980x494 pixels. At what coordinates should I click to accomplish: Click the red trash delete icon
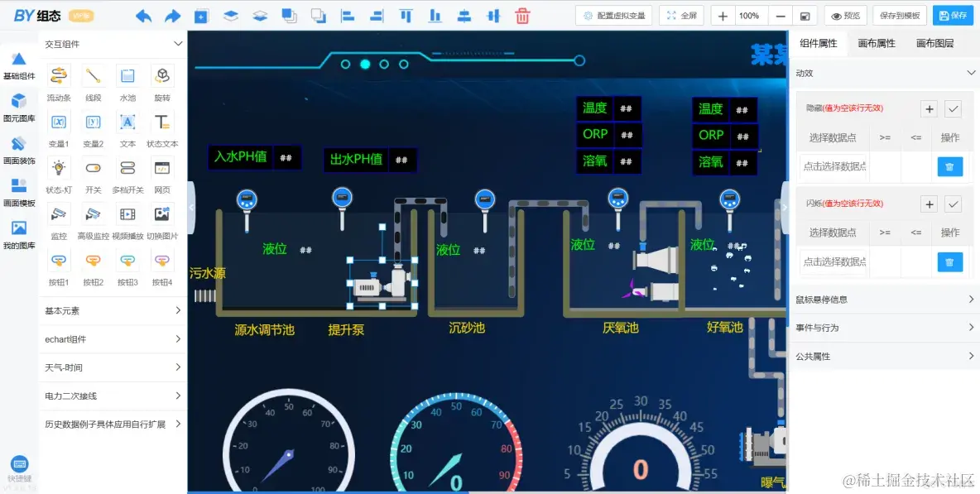click(522, 15)
